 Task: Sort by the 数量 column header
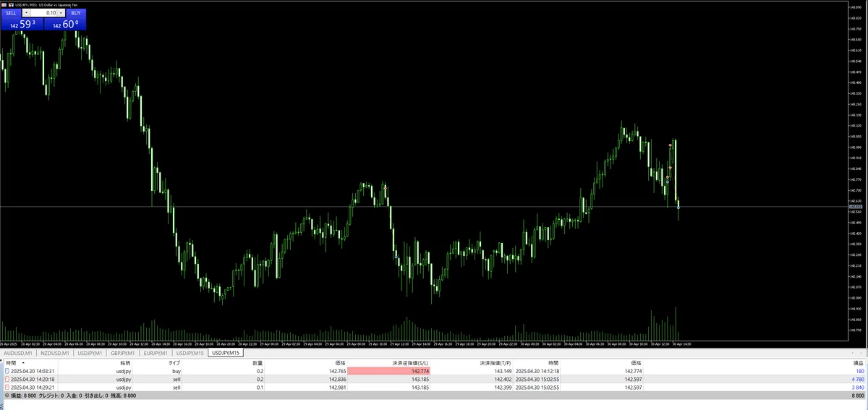click(x=259, y=362)
